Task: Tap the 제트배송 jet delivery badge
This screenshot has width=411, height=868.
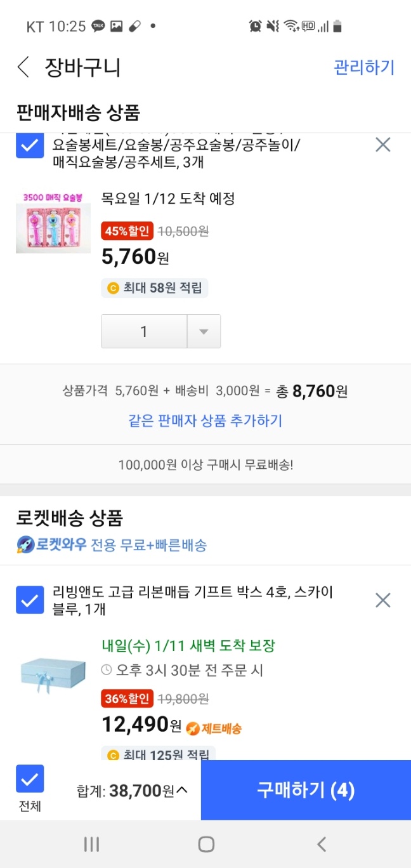Action: pyautogui.click(x=214, y=728)
